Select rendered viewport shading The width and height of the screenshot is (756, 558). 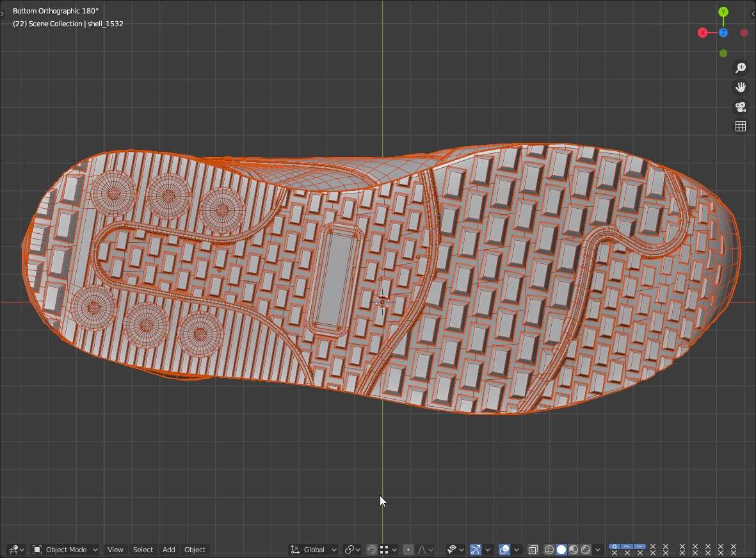tap(586, 550)
